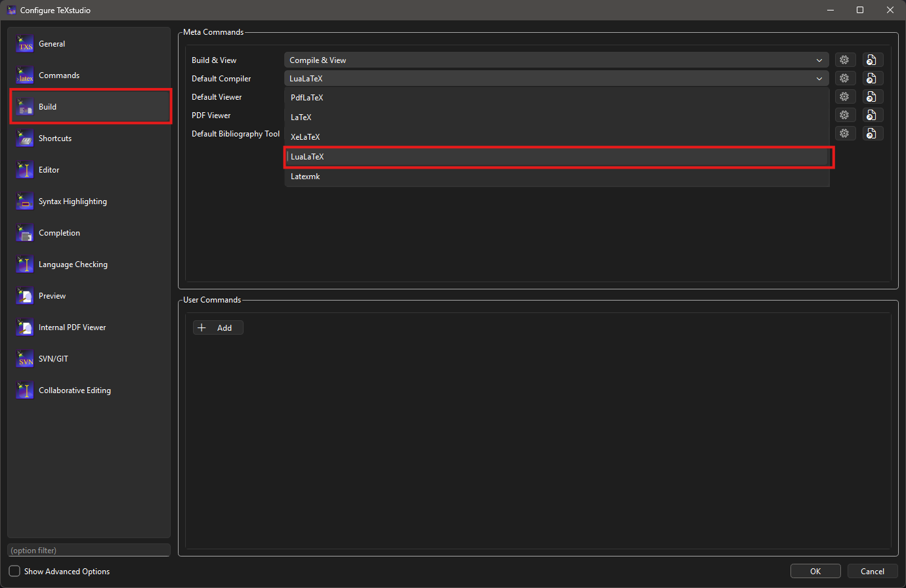Confirm settings with the OK button
The image size is (906, 588).
point(815,571)
